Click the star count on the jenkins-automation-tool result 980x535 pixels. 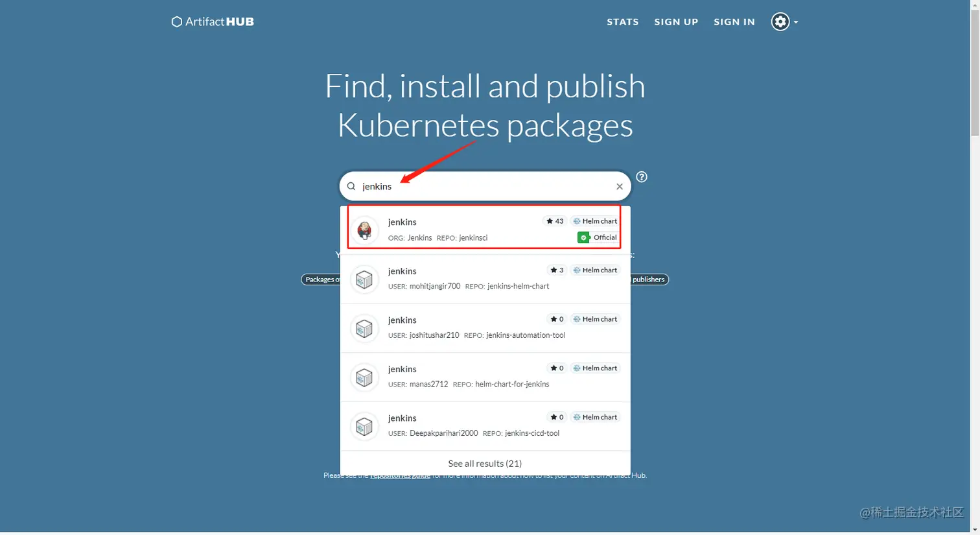tap(557, 319)
